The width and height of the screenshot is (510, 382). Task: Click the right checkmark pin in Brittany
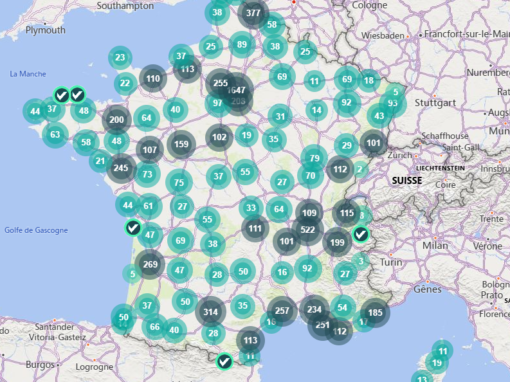pos(77,95)
